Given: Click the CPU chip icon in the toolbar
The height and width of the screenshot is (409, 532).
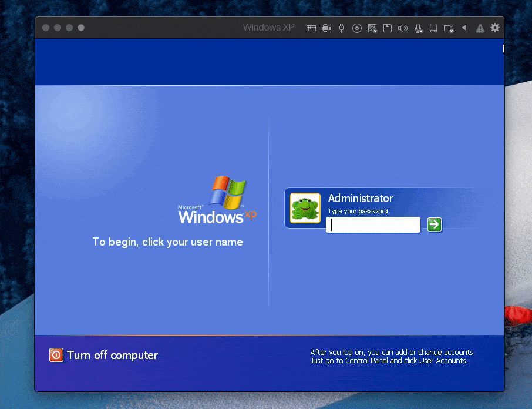Looking at the screenshot, I should pos(326,28).
